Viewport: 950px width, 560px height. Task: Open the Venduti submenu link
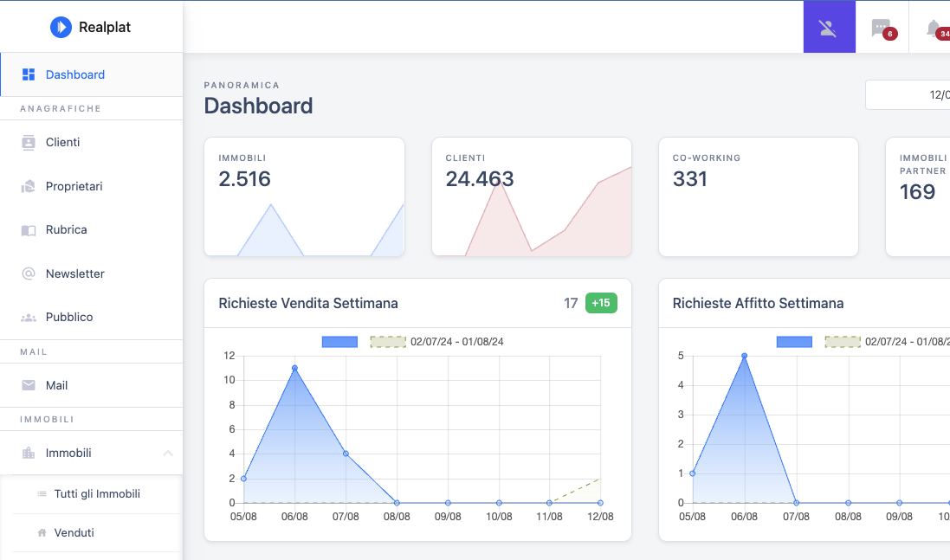click(74, 533)
